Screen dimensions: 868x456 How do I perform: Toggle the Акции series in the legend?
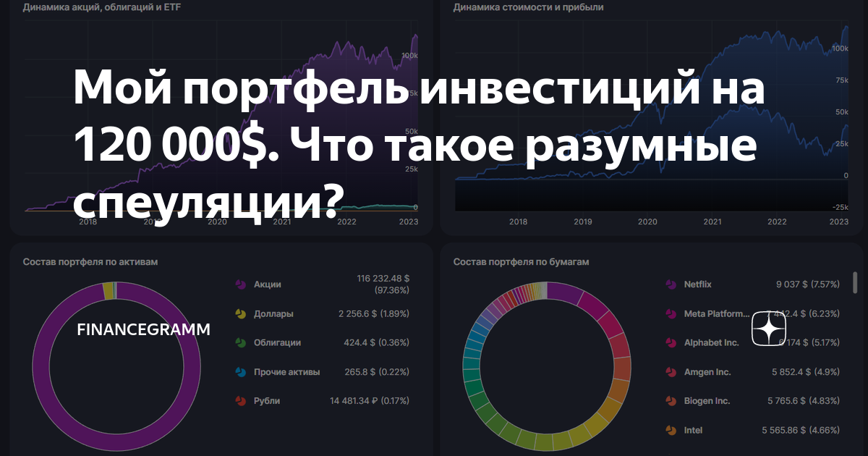(266, 284)
